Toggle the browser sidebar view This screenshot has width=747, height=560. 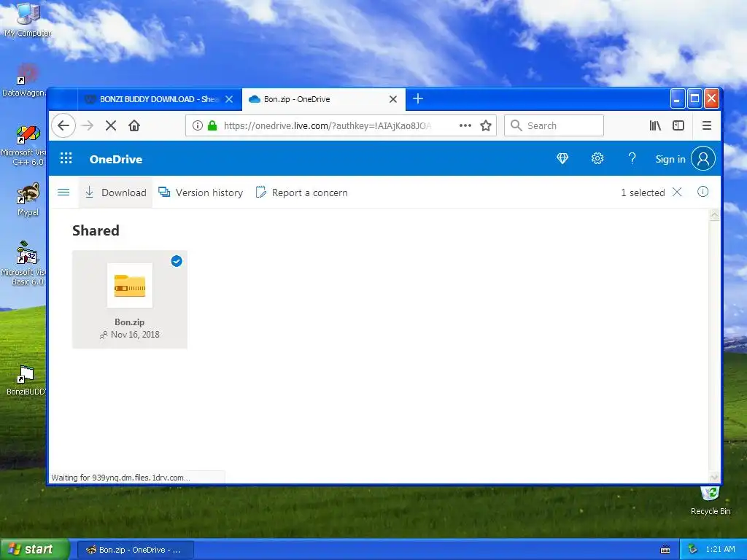[678, 125]
